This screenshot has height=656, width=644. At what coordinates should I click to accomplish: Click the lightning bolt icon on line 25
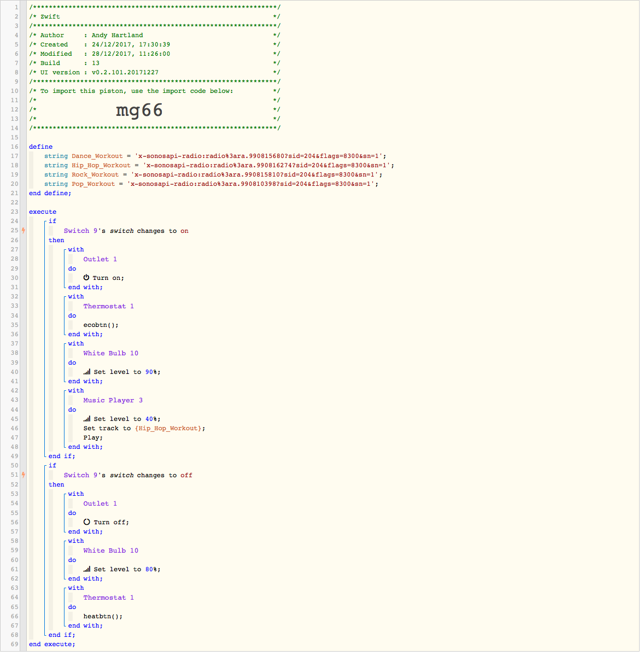pyautogui.click(x=24, y=231)
